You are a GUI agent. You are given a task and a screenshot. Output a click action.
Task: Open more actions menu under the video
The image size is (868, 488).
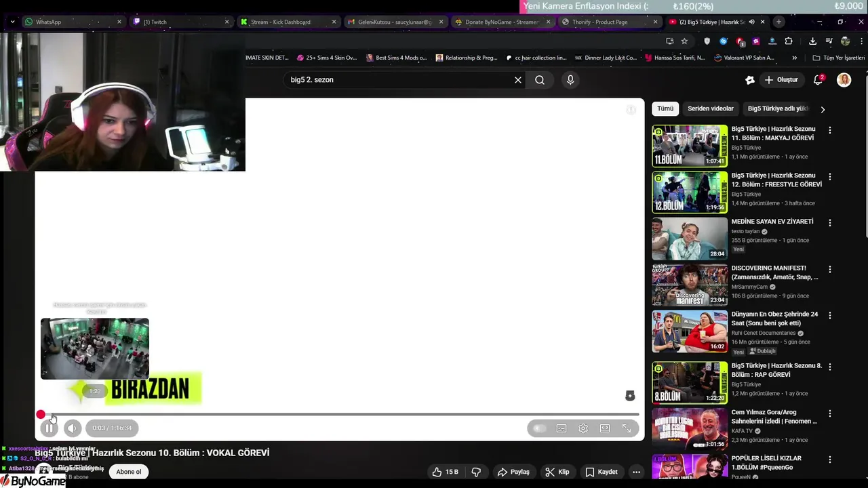(636, 472)
